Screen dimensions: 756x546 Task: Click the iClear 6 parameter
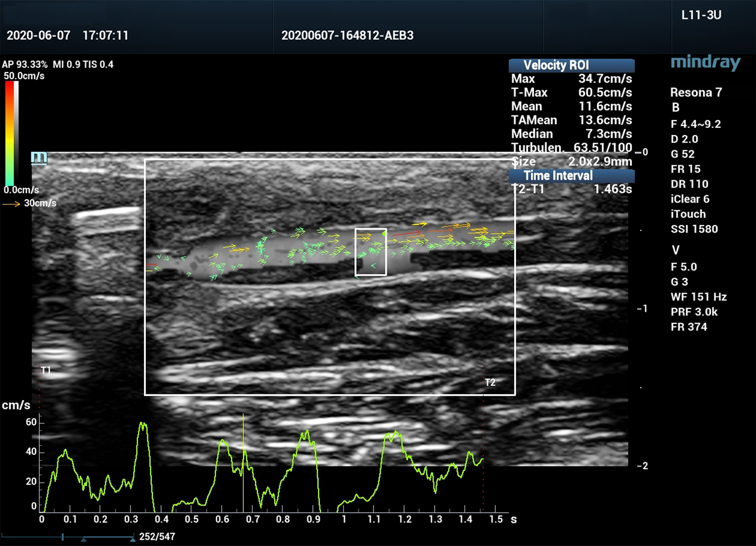(689, 199)
